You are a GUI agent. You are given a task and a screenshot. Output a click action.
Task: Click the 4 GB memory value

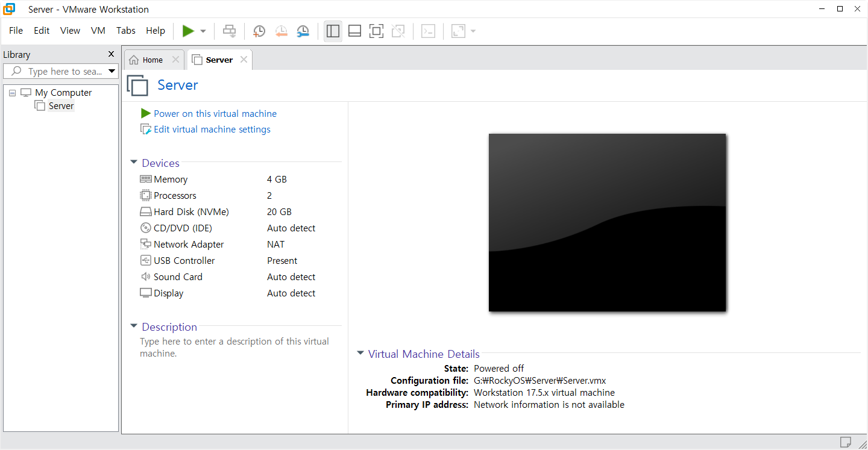click(277, 180)
